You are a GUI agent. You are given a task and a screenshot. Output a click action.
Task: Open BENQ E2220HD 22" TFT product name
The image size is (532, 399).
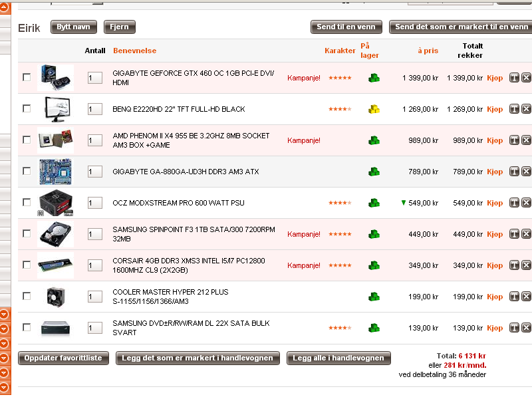(179, 109)
